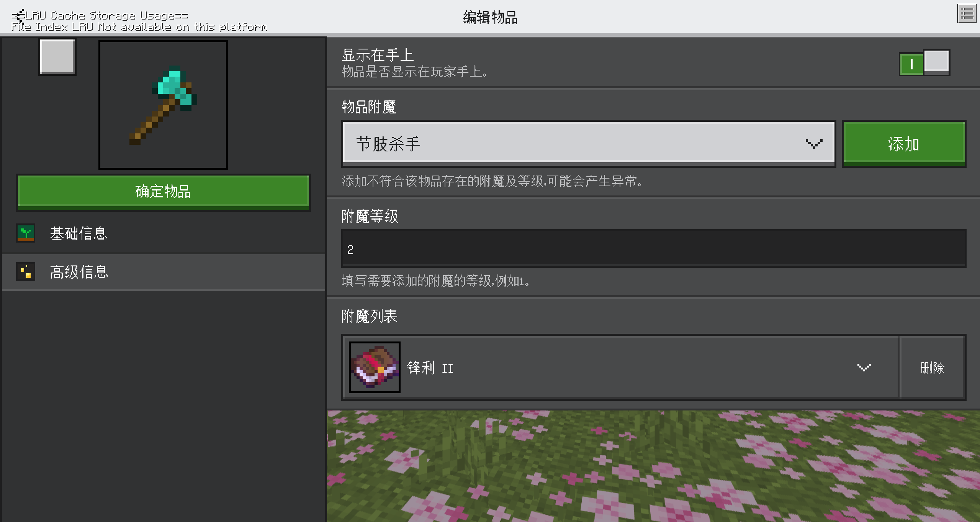980x522 pixels.
Task: Open the list menu icon at top right
Action: tap(967, 14)
